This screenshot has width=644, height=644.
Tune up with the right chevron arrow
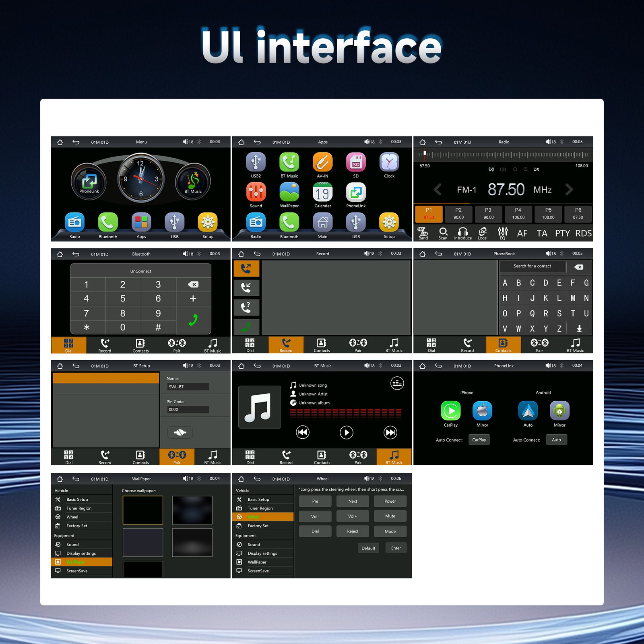click(569, 189)
